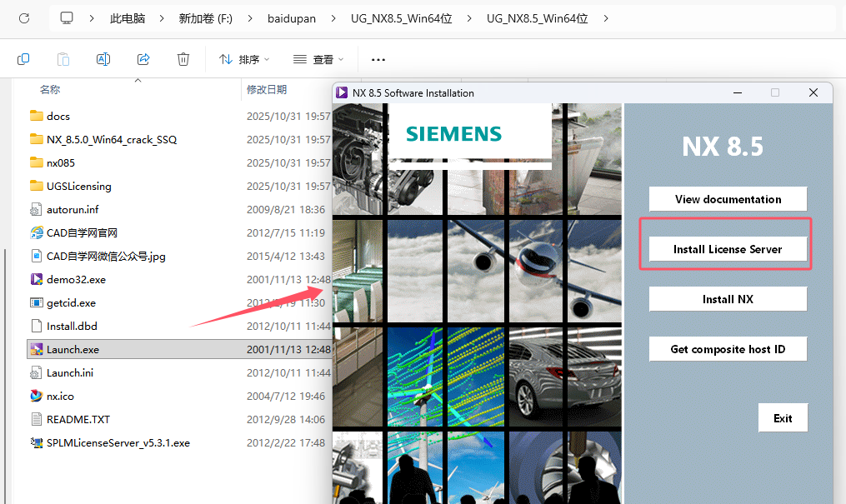846x504 pixels.
Task: Click the Install NX button
Action: coord(728,299)
